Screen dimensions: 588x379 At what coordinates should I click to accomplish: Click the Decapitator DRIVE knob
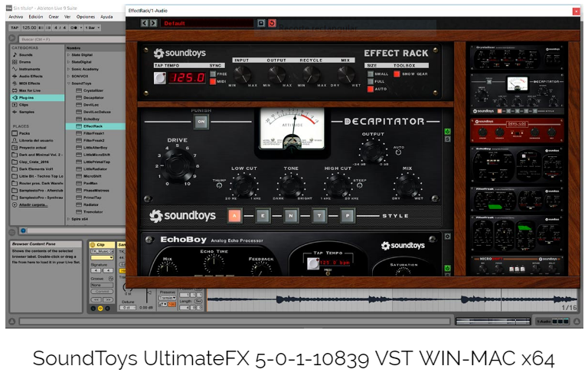click(178, 165)
